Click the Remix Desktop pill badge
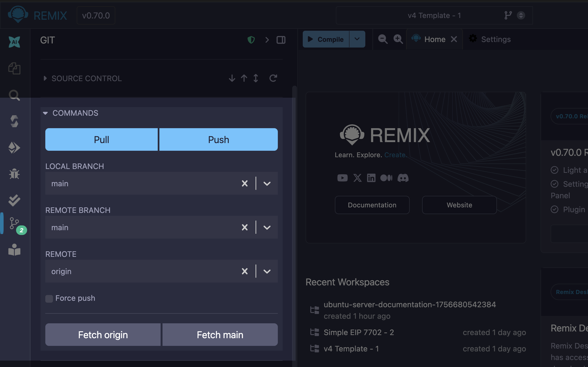This screenshot has width=588, height=367. [x=570, y=292]
